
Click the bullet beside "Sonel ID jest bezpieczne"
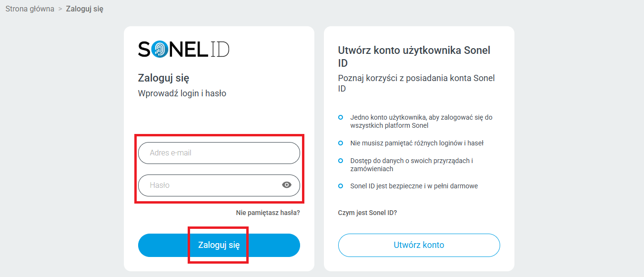click(340, 186)
